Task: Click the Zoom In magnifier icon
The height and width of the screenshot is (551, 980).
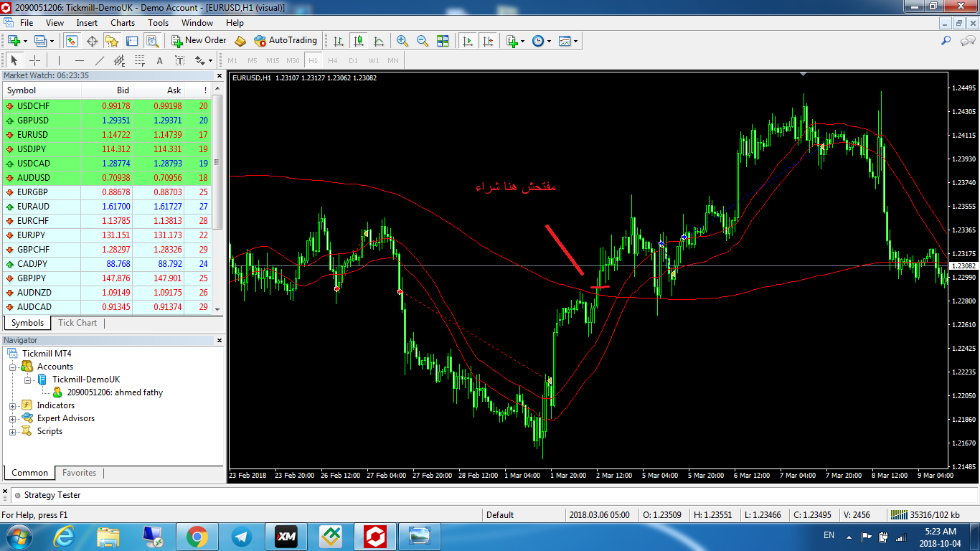Action: (402, 41)
